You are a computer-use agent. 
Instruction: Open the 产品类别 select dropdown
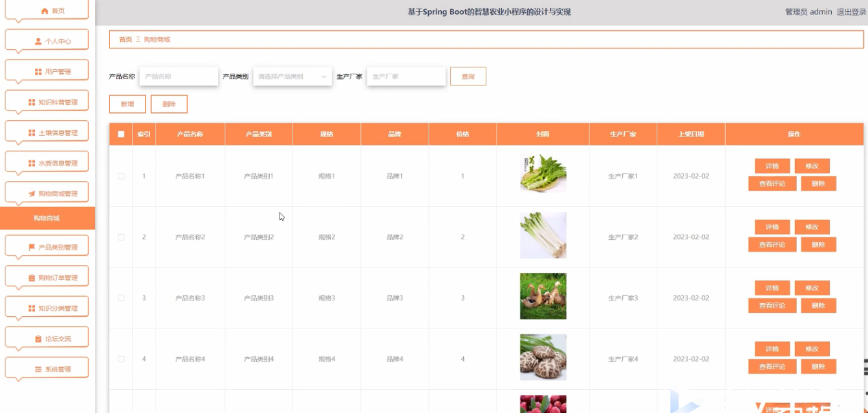292,76
